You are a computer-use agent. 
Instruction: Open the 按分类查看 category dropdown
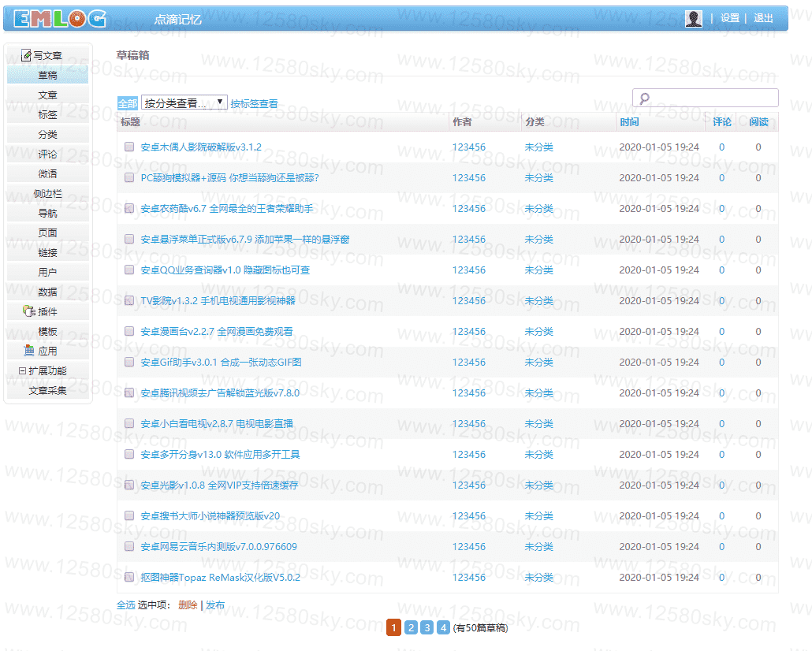pyautogui.click(x=184, y=102)
